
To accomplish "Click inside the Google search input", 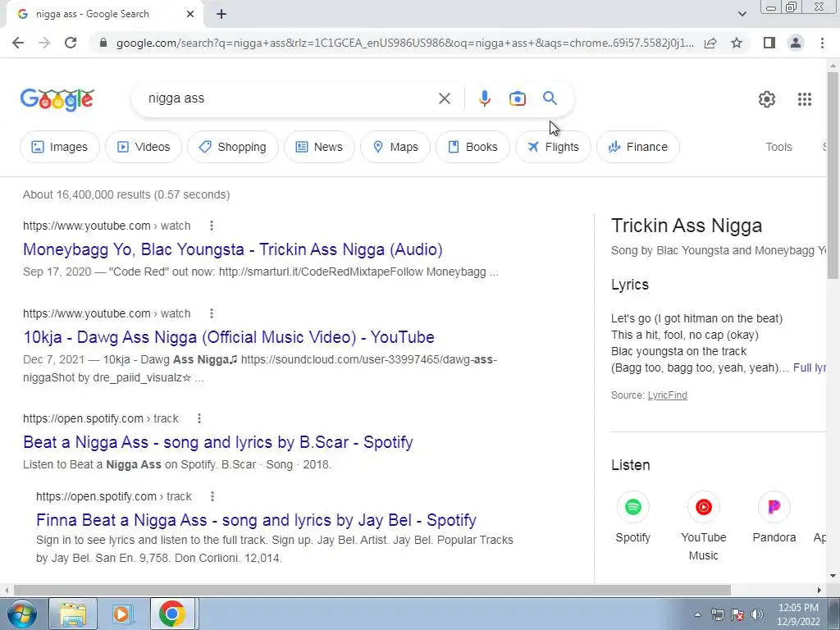I will [290, 98].
